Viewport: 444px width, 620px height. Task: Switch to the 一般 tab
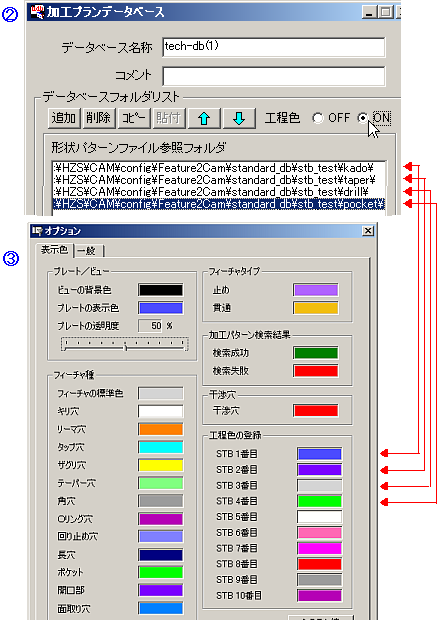(x=88, y=251)
